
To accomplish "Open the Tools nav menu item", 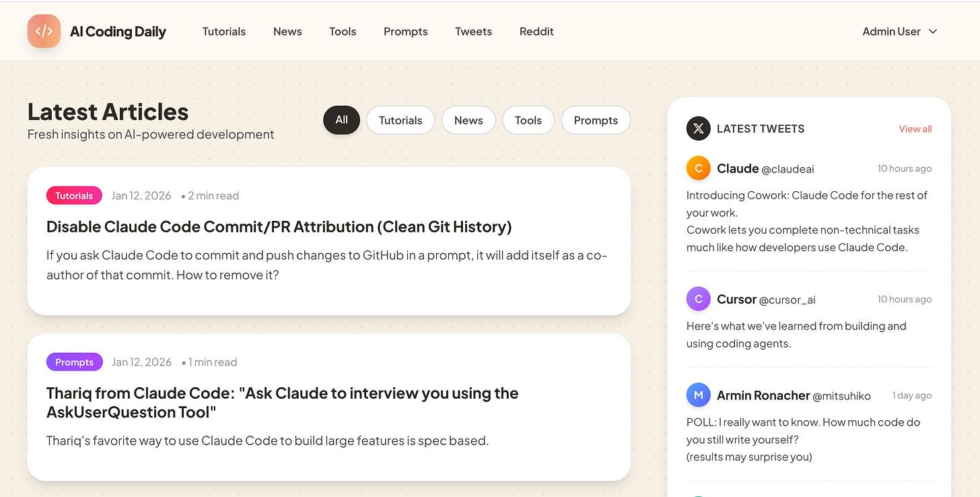I will (x=343, y=32).
